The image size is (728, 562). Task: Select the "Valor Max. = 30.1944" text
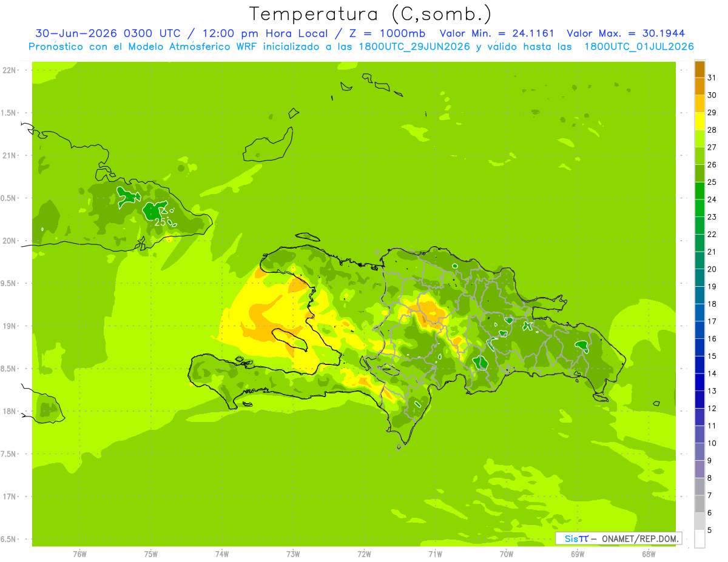625,33
